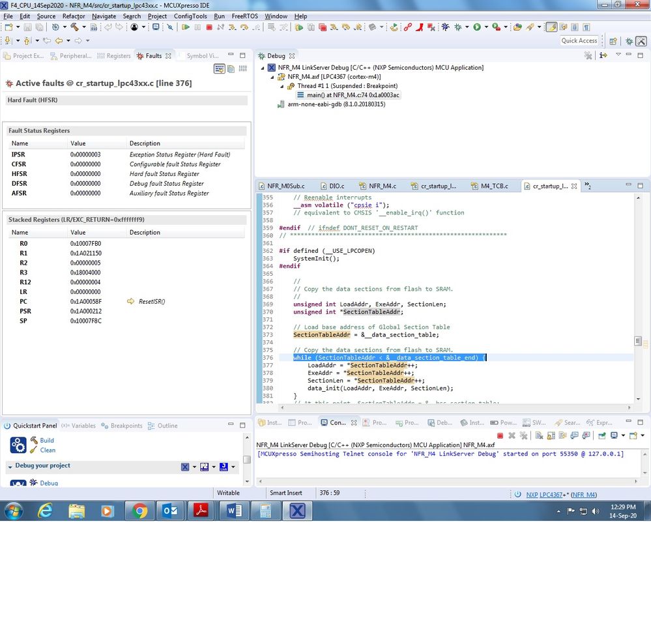651x644 pixels.
Task: Click the Clean link in Quickstart Panel
Action: tap(48, 450)
